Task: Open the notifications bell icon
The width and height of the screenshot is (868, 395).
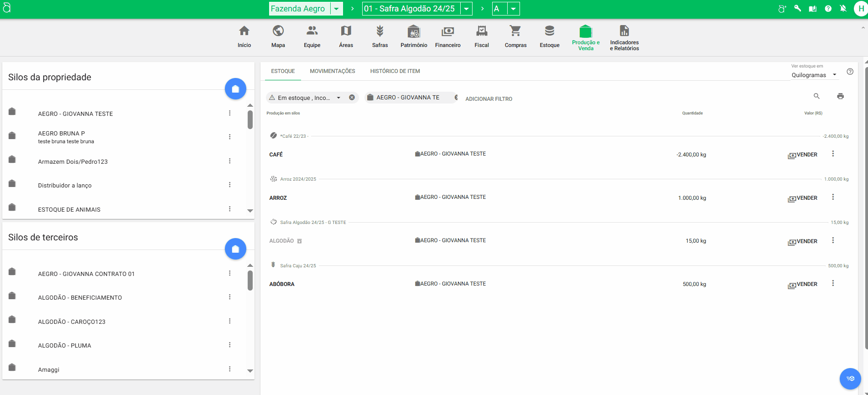Action: pos(843,9)
